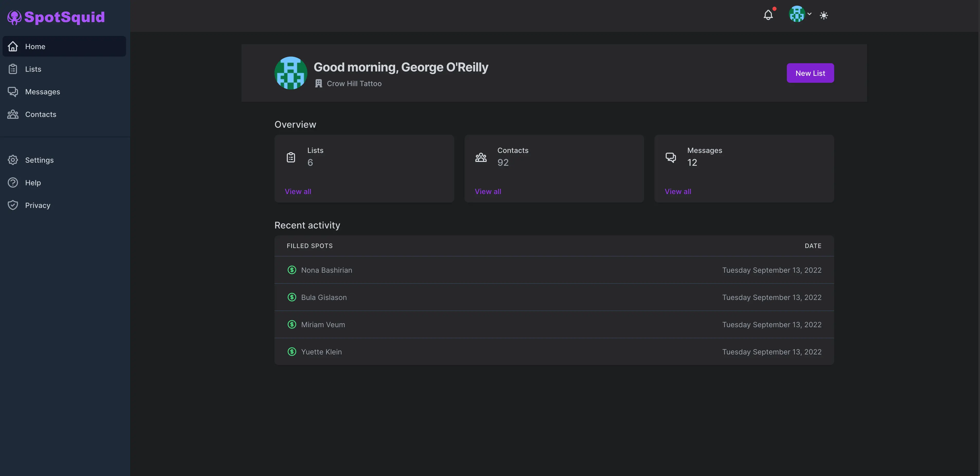View all messages in overview
Image resolution: width=980 pixels, height=476 pixels.
pos(678,192)
